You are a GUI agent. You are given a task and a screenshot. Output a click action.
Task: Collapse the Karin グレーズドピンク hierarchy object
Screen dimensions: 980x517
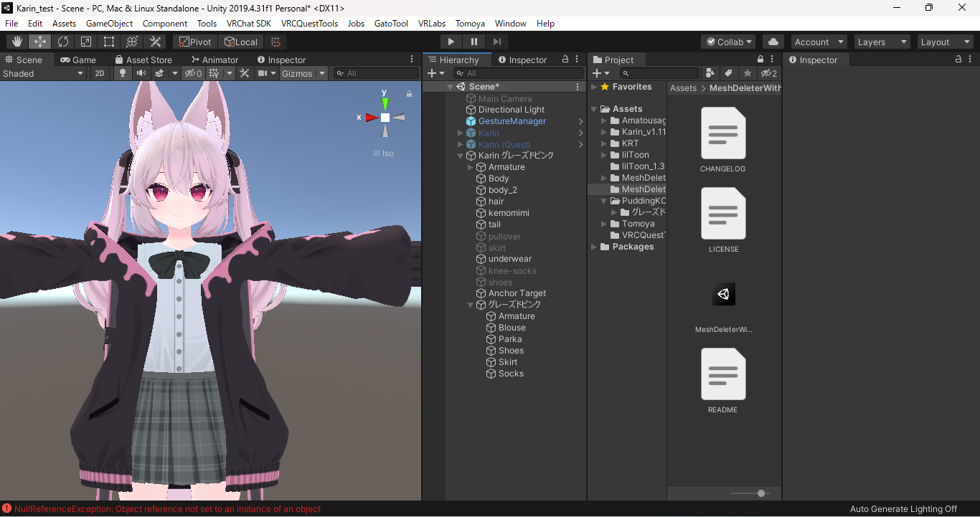461,156
